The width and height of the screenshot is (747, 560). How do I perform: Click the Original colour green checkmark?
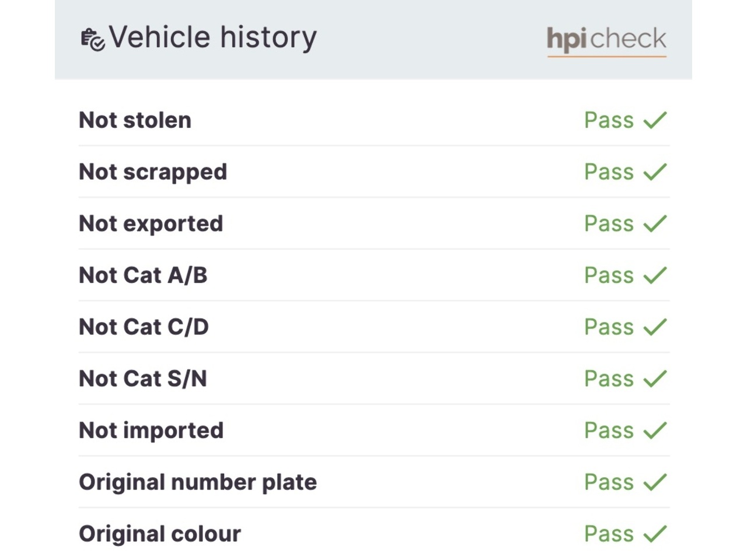pos(655,534)
